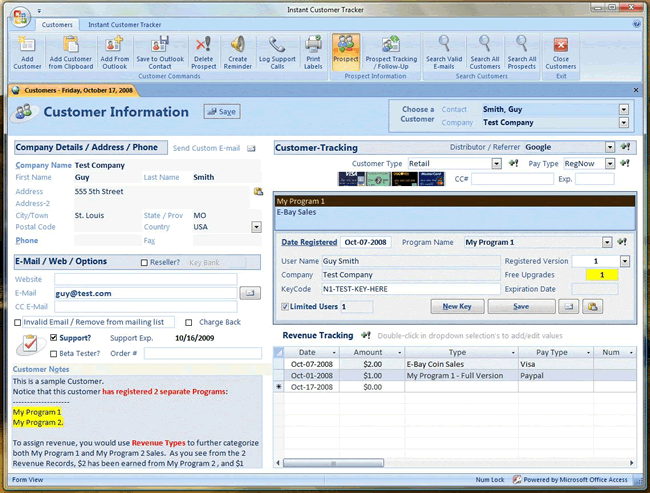Expand the Customer Type dropdown
This screenshot has width=650, height=493.
(496, 163)
